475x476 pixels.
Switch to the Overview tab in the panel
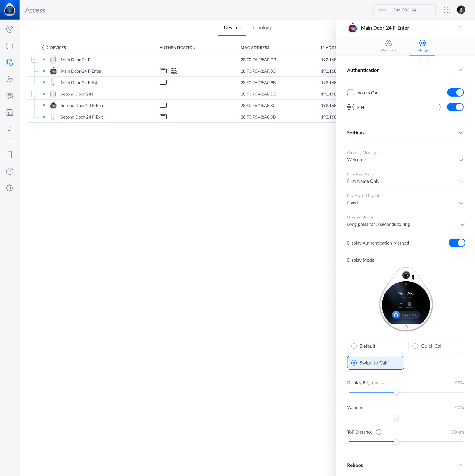(388, 46)
